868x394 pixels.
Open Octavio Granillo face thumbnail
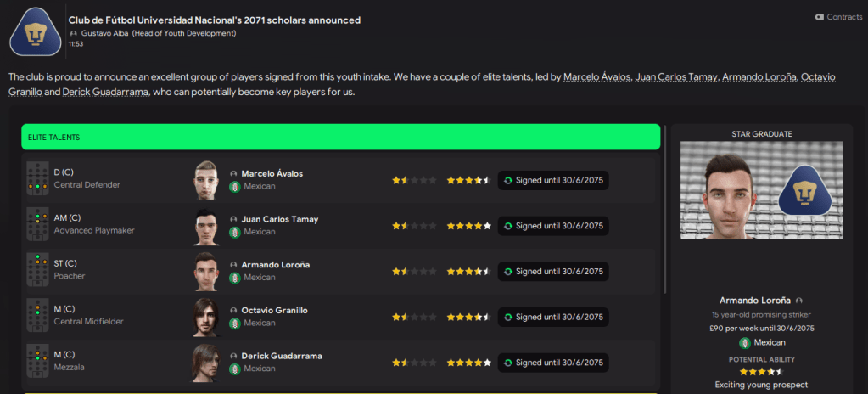click(x=206, y=317)
